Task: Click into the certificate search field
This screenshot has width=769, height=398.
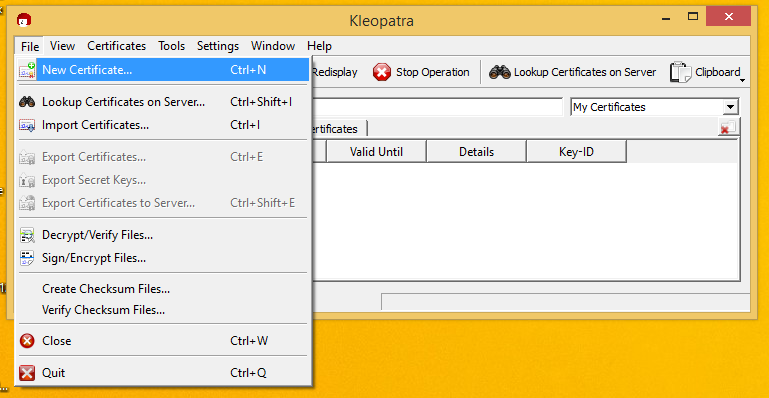Action: point(437,107)
